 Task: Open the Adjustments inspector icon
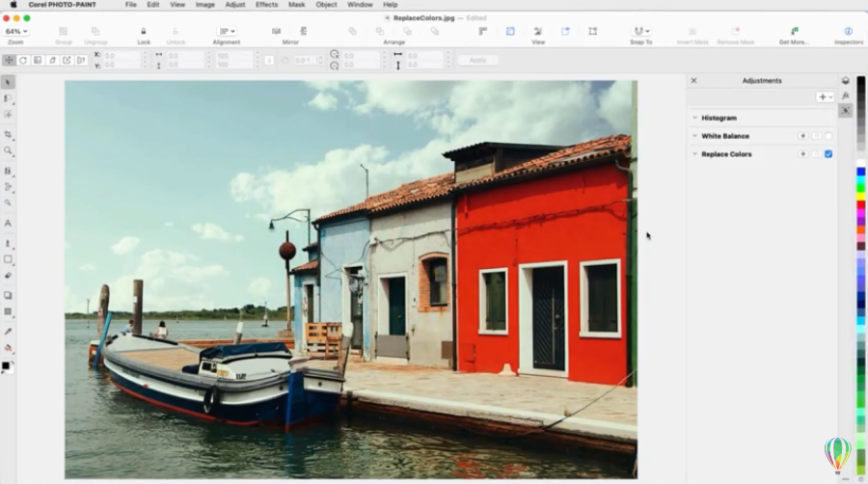[x=845, y=111]
